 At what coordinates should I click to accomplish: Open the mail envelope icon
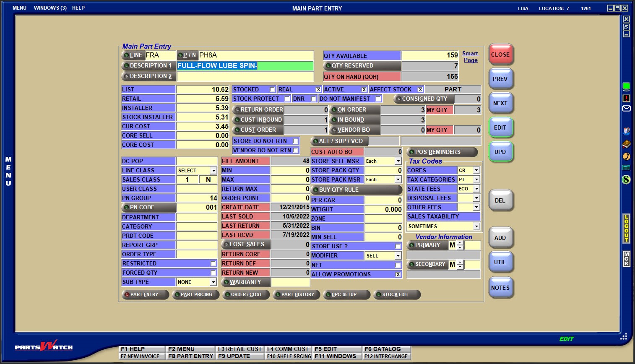tap(626, 109)
